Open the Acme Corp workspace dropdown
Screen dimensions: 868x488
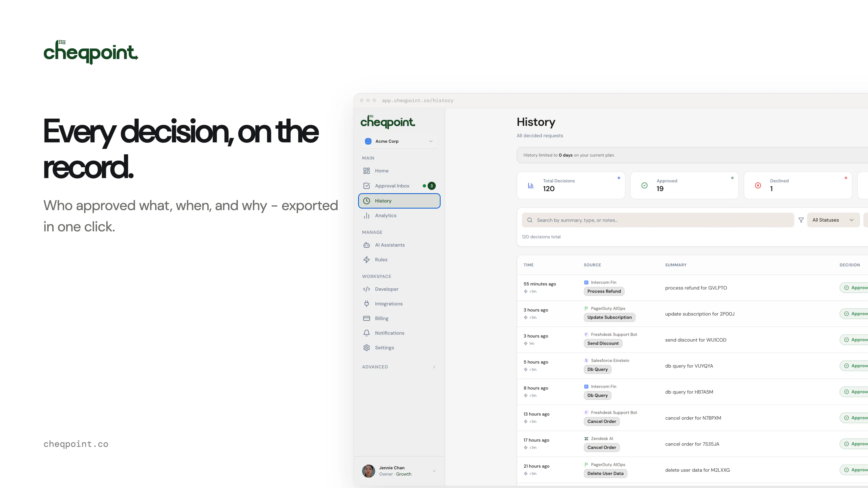399,141
